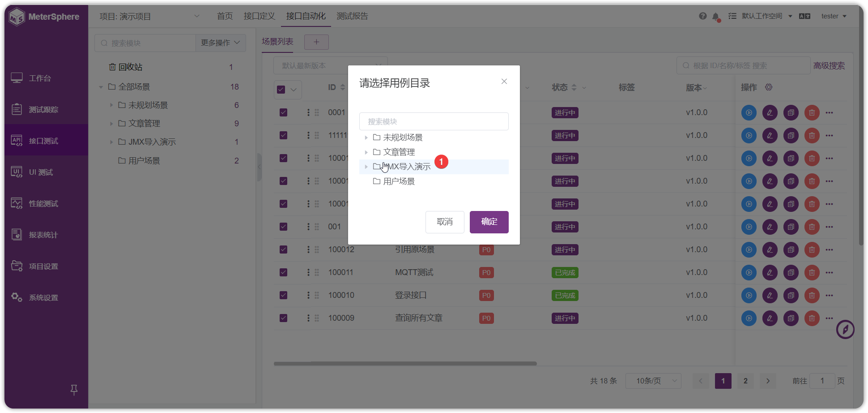Click the run icon for scenario 100011

point(749,272)
